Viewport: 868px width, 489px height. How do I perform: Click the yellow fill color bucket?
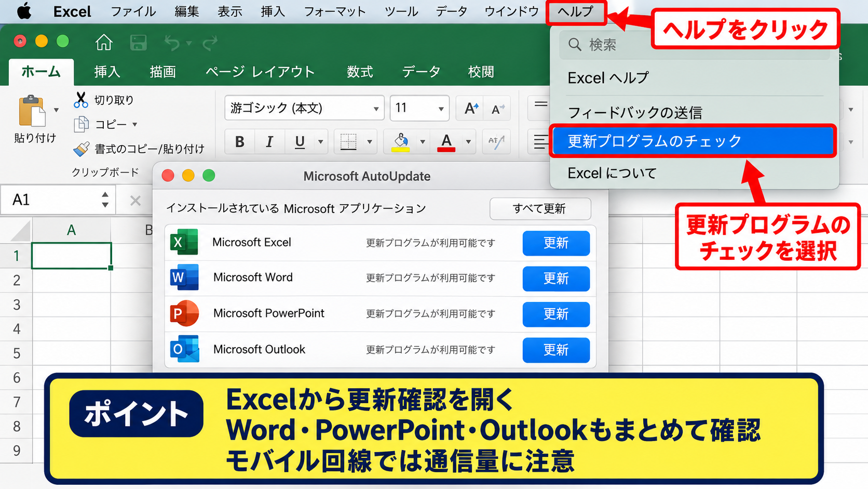pyautogui.click(x=400, y=142)
